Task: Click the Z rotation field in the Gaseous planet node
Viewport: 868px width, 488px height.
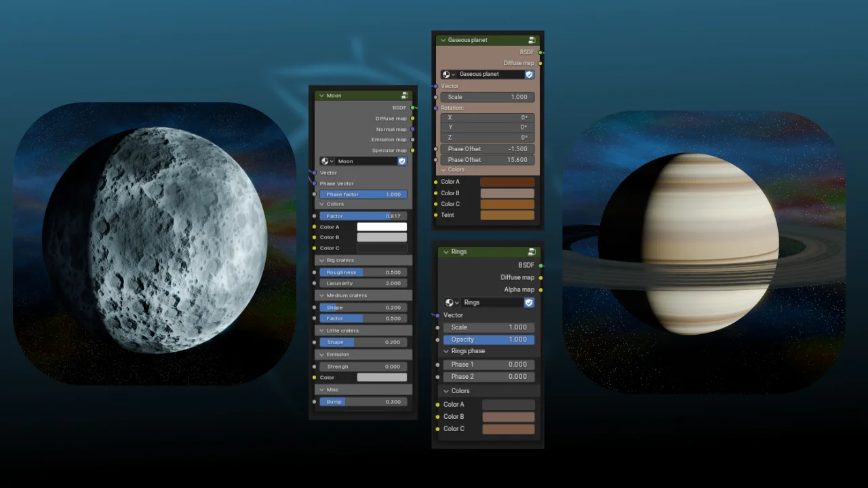Action: tap(488, 136)
